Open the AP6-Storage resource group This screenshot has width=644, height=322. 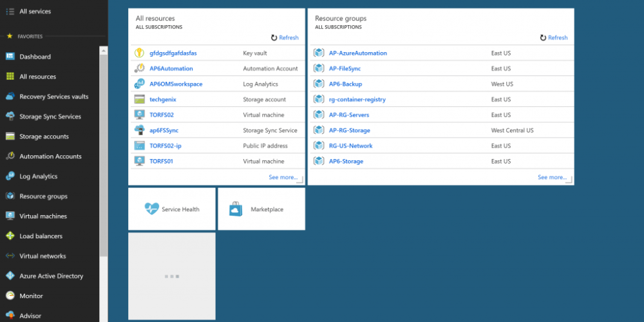pos(346,162)
